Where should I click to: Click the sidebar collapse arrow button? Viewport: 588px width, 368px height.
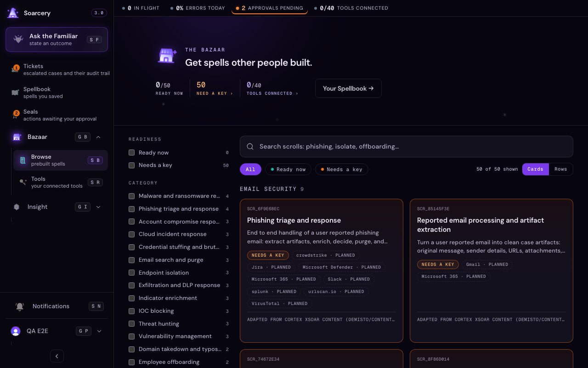57,356
